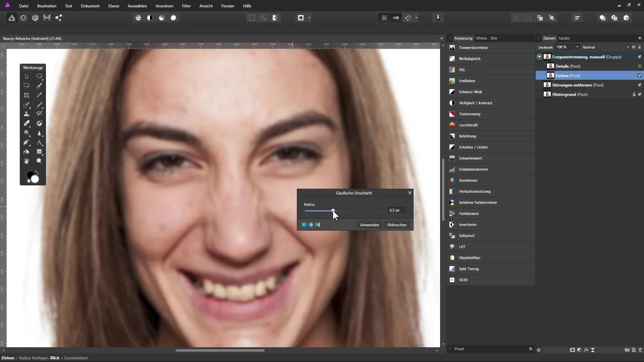Cancel with the Abbrechen button
The height and width of the screenshot is (362, 644).
click(x=397, y=225)
